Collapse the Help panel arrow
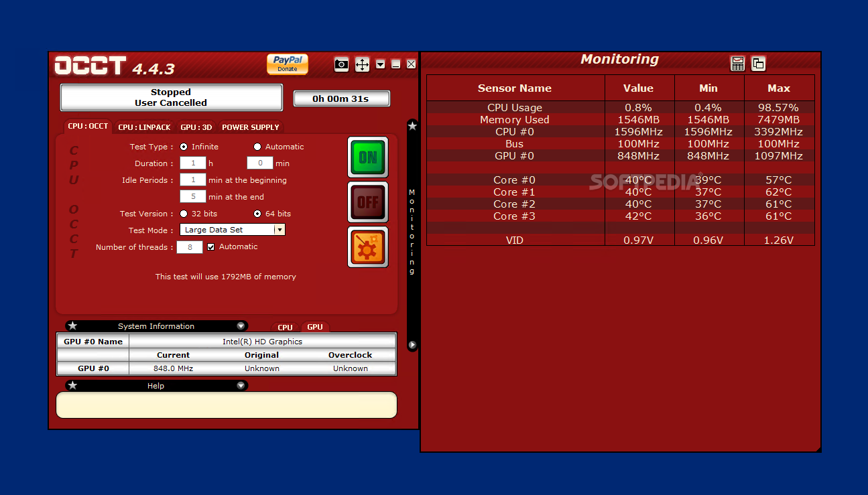The height and width of the screenshot is (495, 868). 241,386
